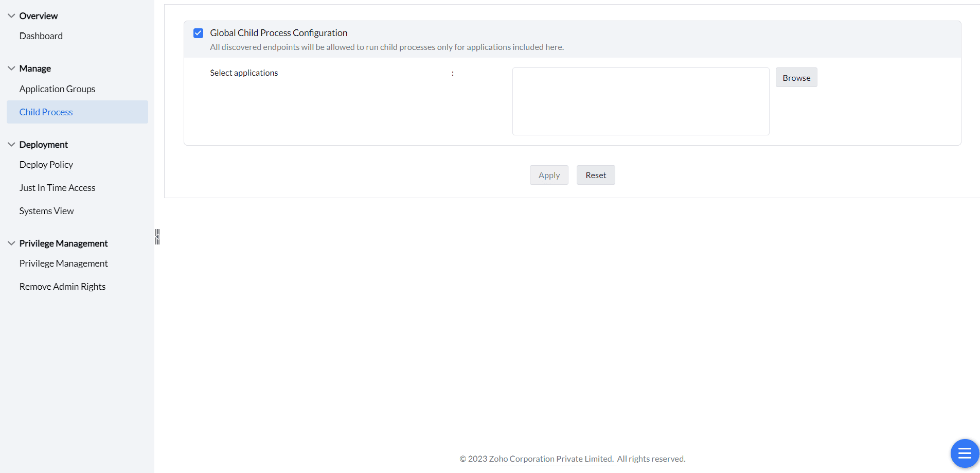Image resolution: width=980 pixels, height=473 pixels.
Task: Open the Dashboard page
Action: [41, 36]
